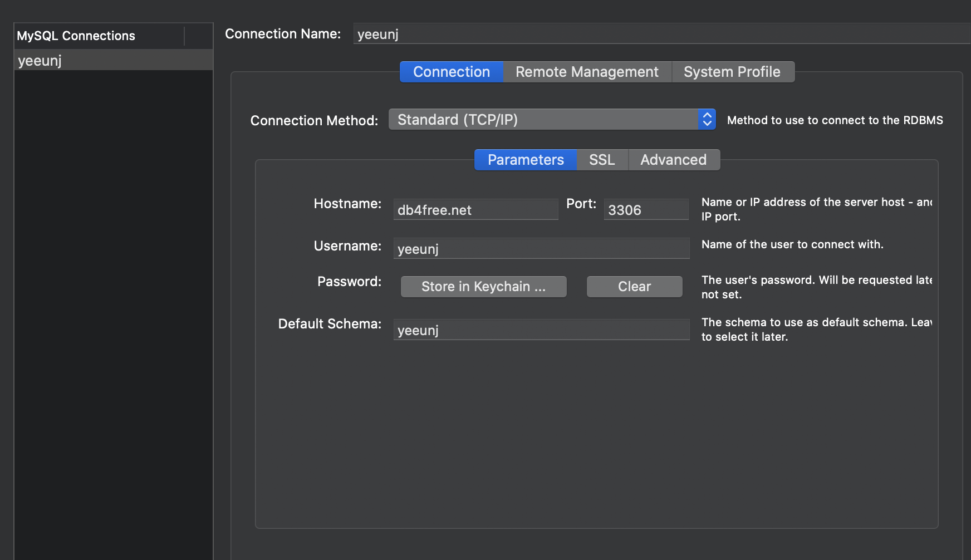971x560 pixels.
Task: Open the Advanced tab
Action: point(674,160)
